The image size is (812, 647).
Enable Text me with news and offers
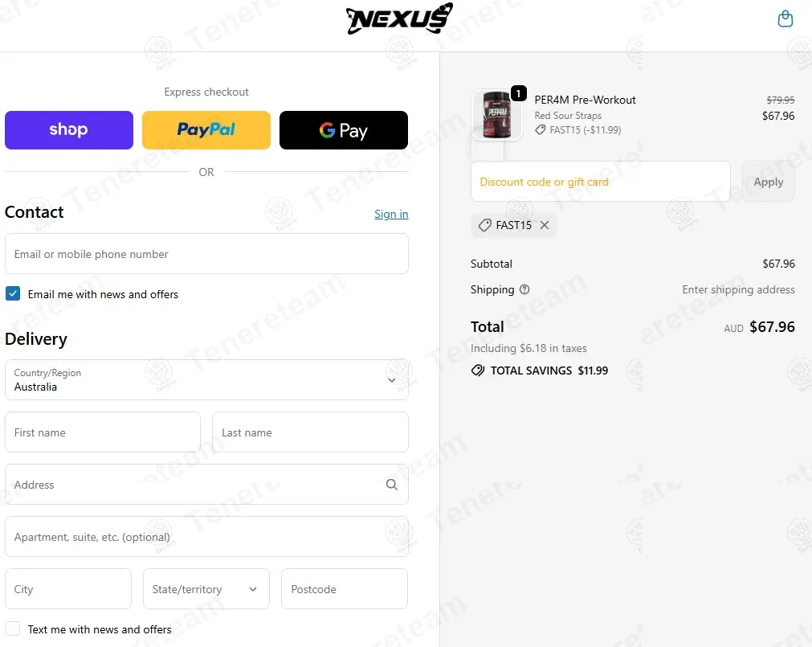(x=13, y=629)
